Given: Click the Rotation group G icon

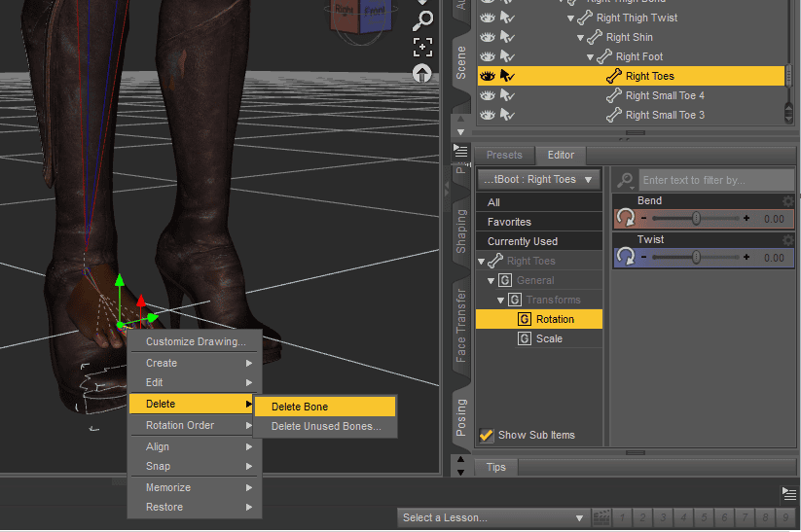Looking at the screenshot, I should point(525,319).
